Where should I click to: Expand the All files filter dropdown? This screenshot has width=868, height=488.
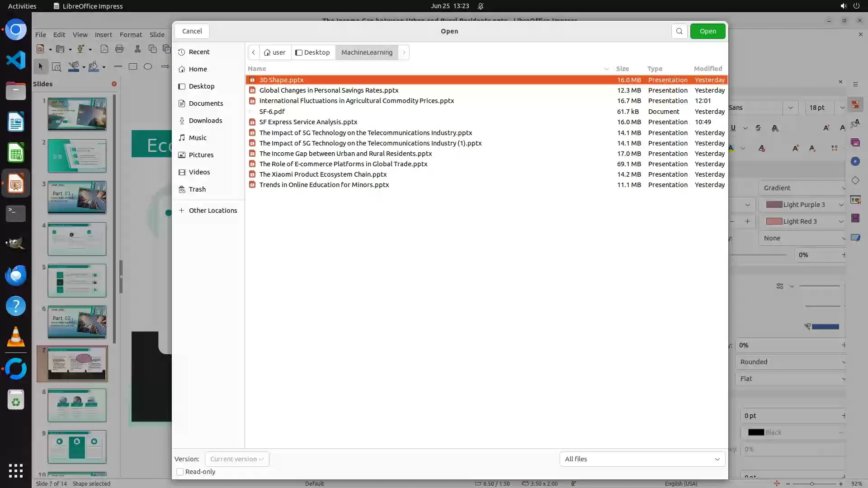pyautogui.click(x=642, y=459)
